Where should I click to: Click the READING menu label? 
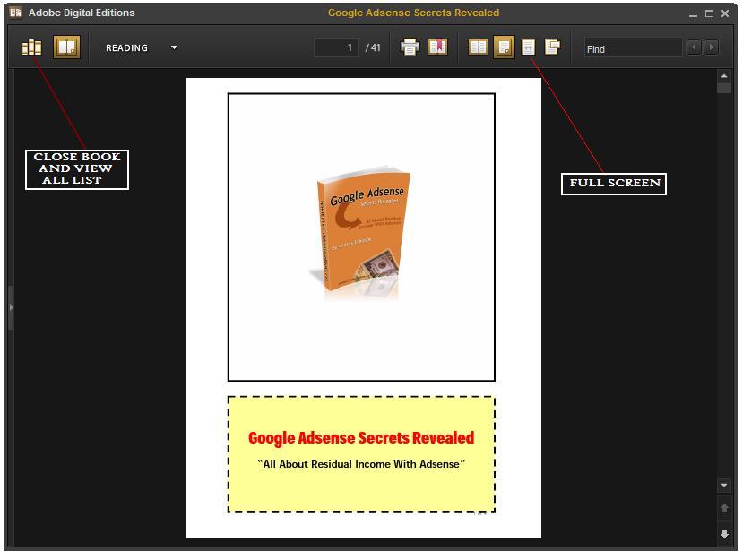click(126, 47)
